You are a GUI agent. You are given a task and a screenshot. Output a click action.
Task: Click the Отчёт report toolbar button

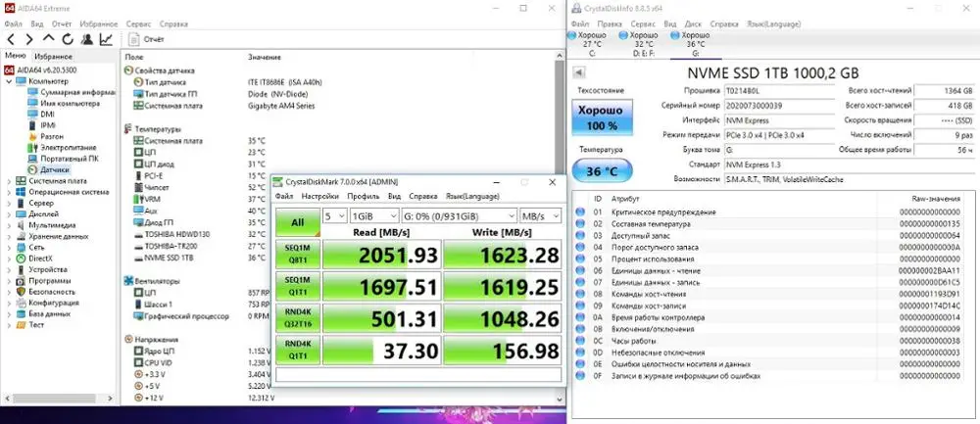[x=147, y=39]
